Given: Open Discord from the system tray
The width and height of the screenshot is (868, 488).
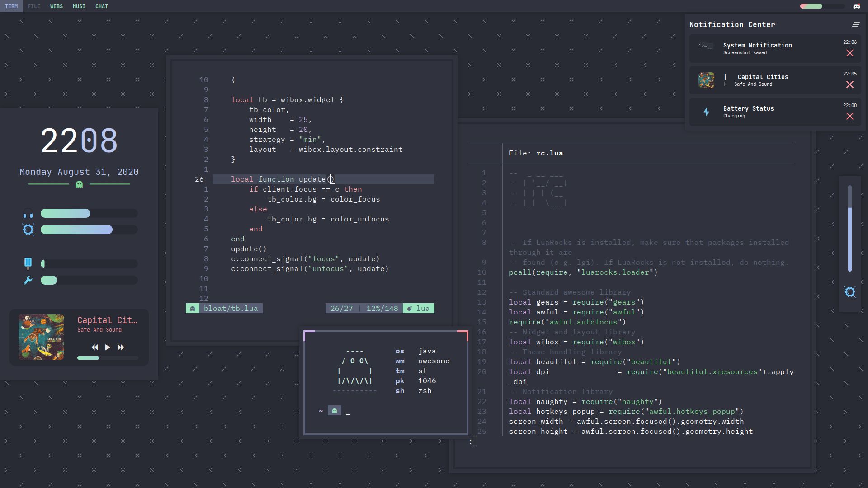Looking at the screenshot, I should pyautogui.click(x=856, y=6).
